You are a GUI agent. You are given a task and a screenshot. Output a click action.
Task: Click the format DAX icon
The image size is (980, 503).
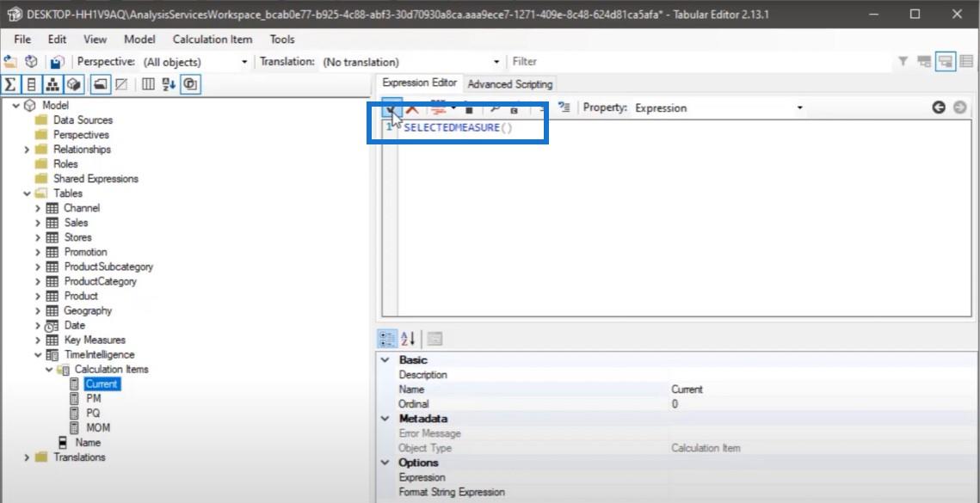tap(437, 108)
